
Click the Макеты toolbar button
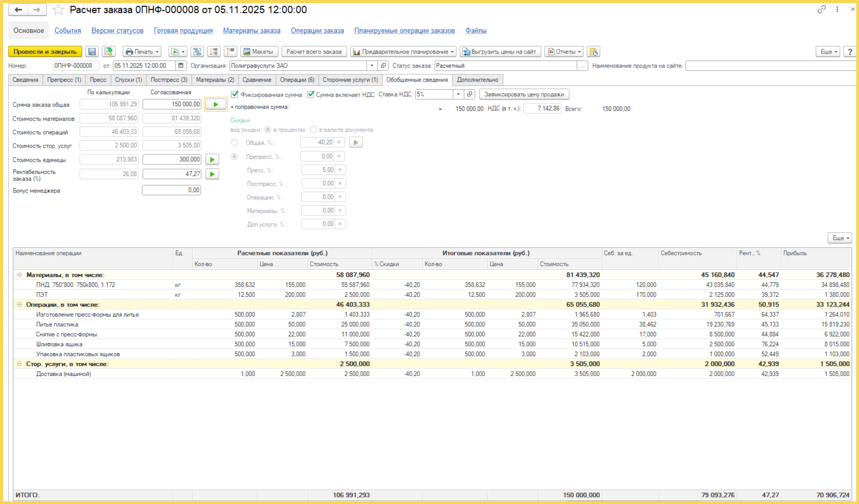pyautogui.click(x=258, y=52)
